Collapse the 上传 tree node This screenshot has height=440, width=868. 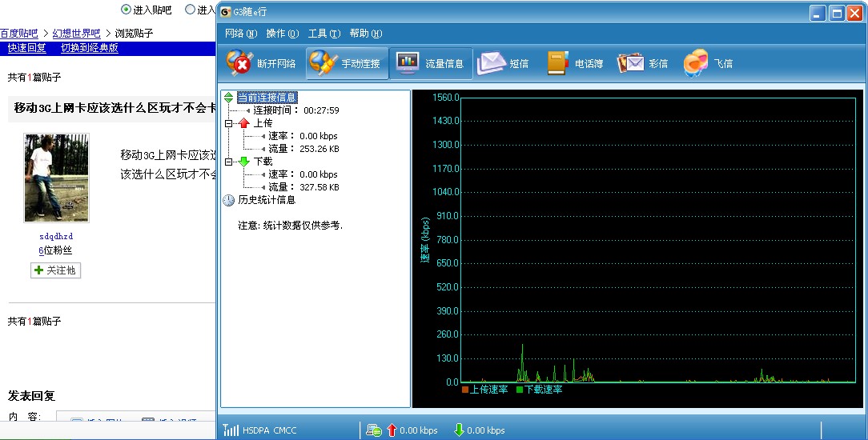pos(229,123)
